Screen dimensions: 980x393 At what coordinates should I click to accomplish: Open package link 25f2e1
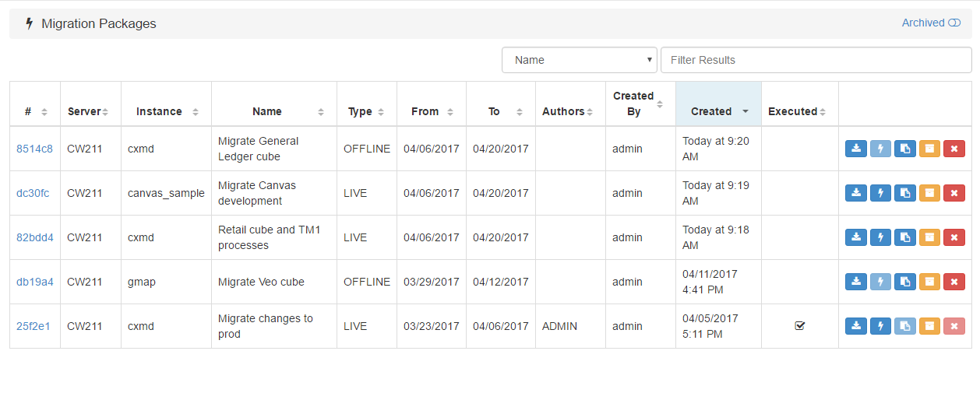pos(33,326)
